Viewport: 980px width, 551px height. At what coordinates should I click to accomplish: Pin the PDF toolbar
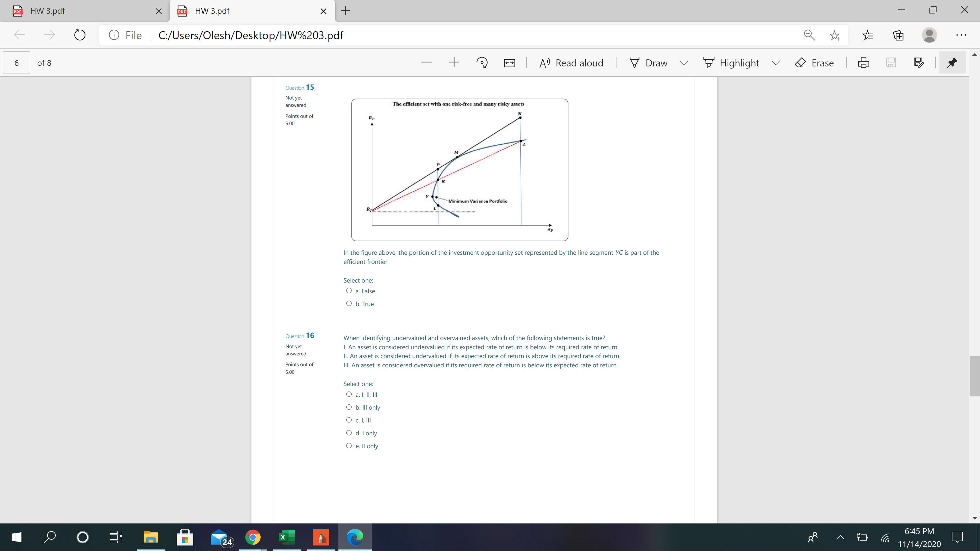point(952,62)
